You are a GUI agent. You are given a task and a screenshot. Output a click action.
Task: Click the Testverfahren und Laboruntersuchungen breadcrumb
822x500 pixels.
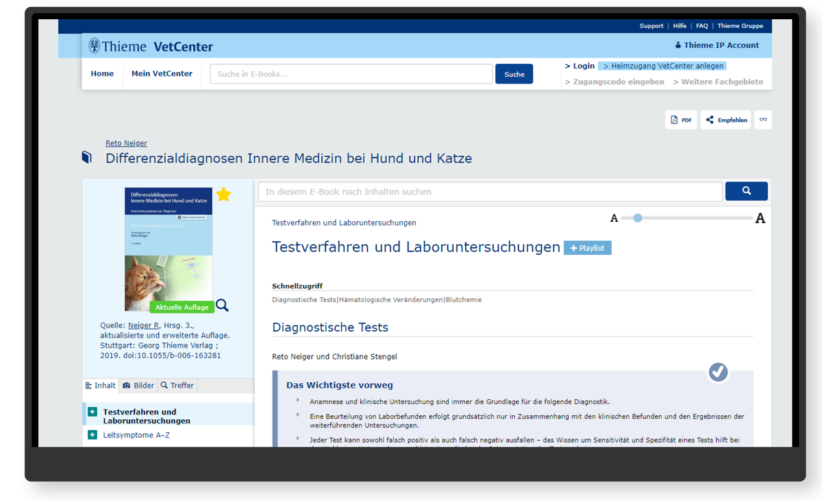pyautogui.click(x=344, y=223)
